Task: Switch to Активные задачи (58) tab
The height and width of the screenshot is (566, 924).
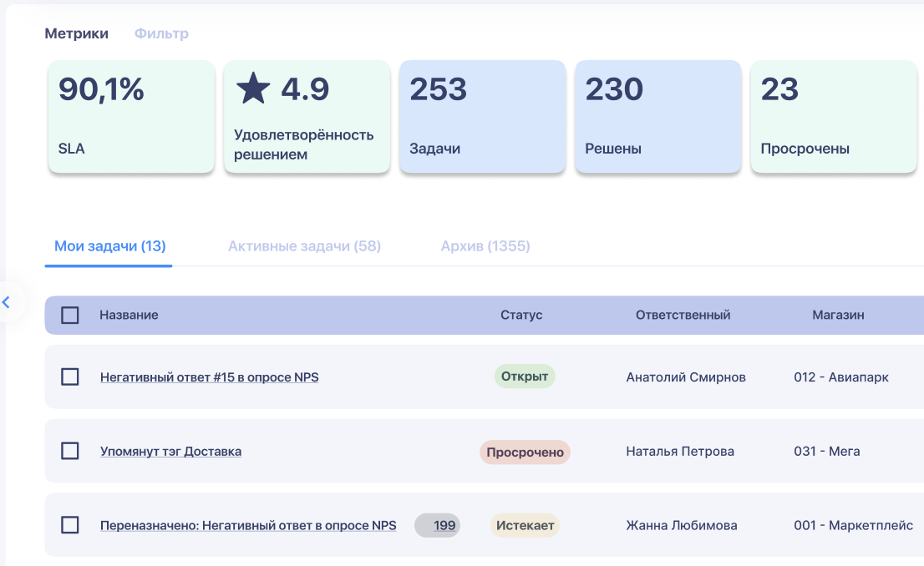Action: [x=304, y=246]
